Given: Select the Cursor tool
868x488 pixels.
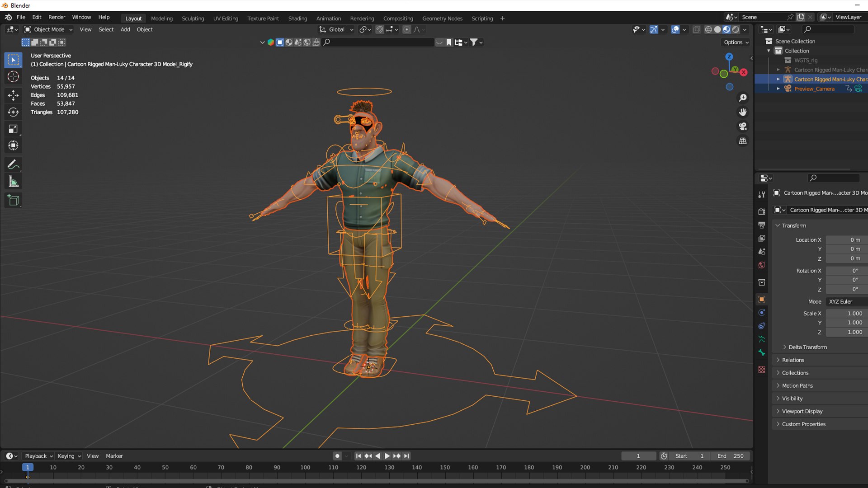Looking at the screenshot, I should (x=13, y=77).
